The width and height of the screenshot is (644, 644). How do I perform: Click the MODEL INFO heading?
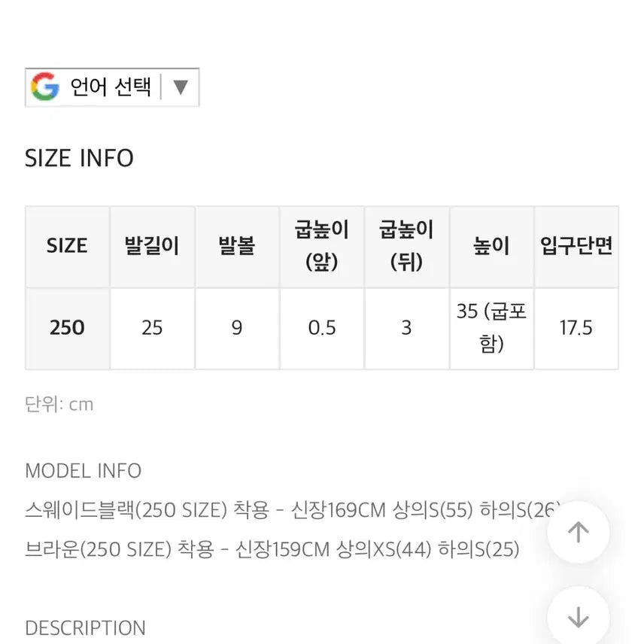coord(84,471)
